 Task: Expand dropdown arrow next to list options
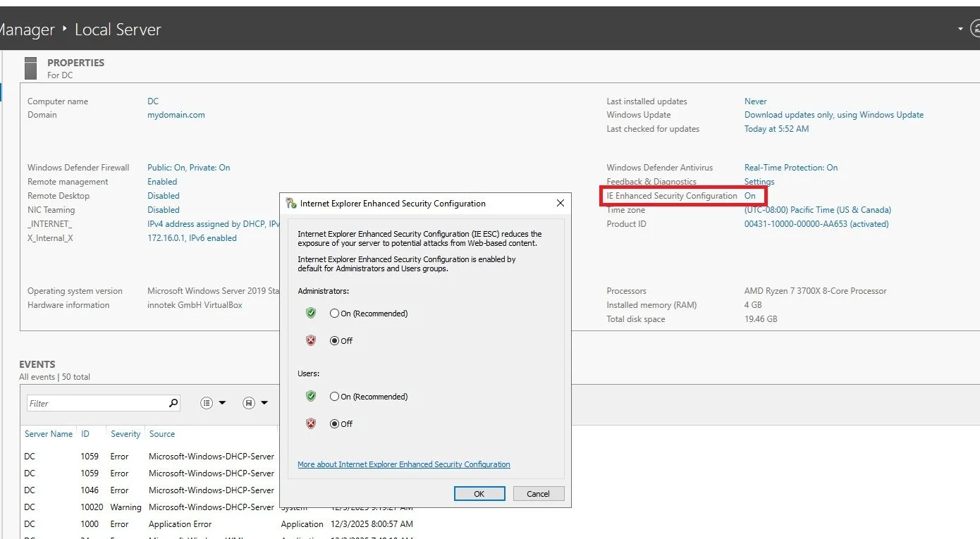222,403
